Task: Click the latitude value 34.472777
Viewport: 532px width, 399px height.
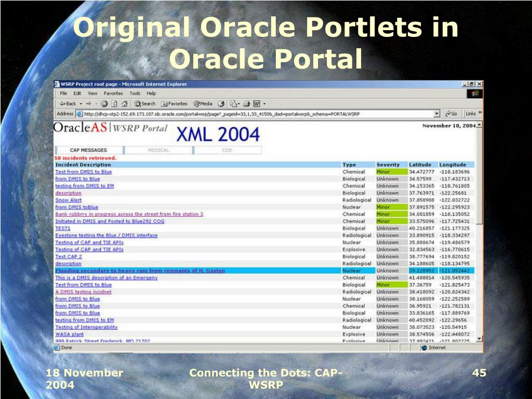Action: coord(421,171)
